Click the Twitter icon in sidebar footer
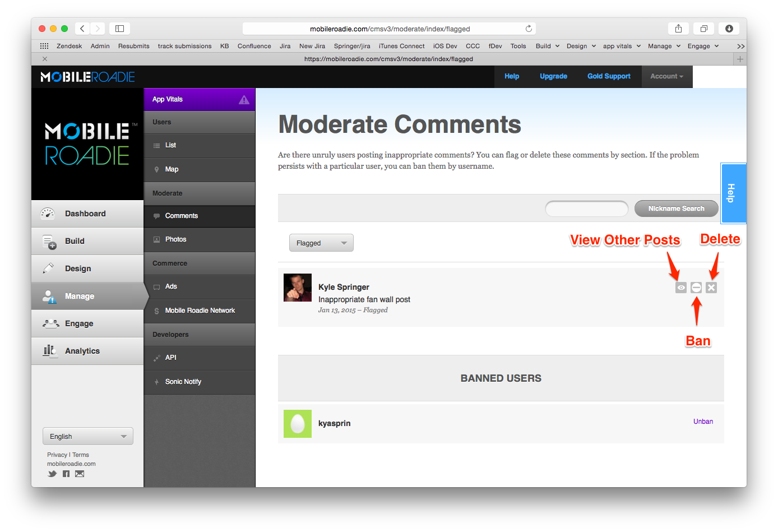Screen dimensions: 778x532 [x=52, y=474]
